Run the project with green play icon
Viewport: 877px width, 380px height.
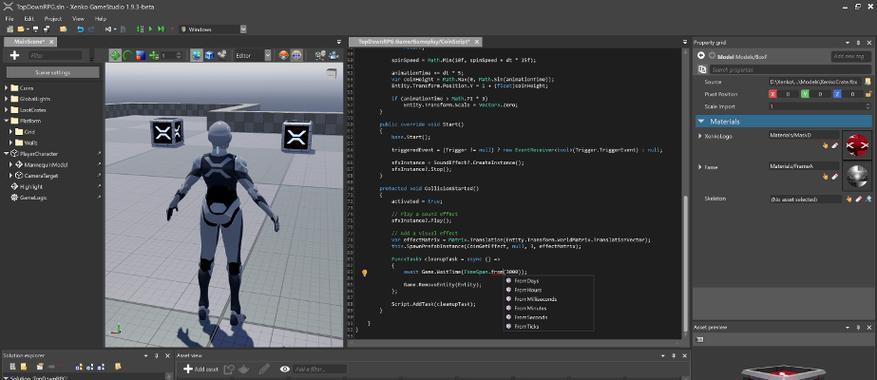tap(150, 29)
